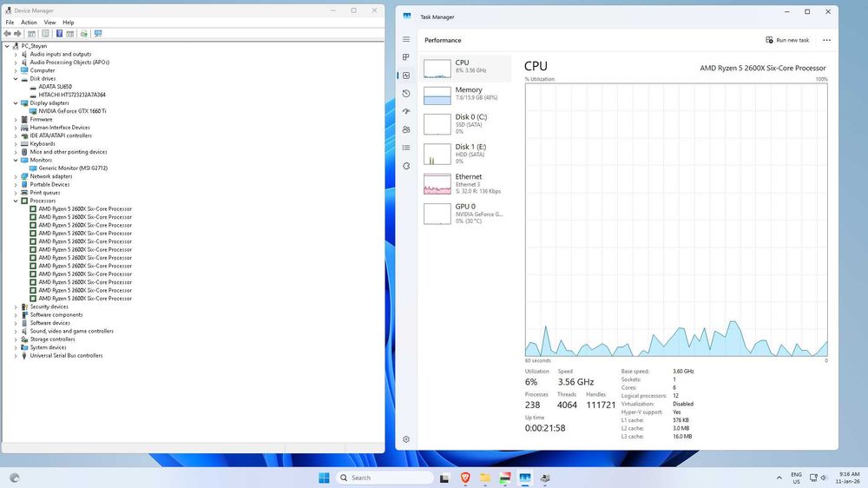Click taskbar Search box

click(x=385, y=478)
